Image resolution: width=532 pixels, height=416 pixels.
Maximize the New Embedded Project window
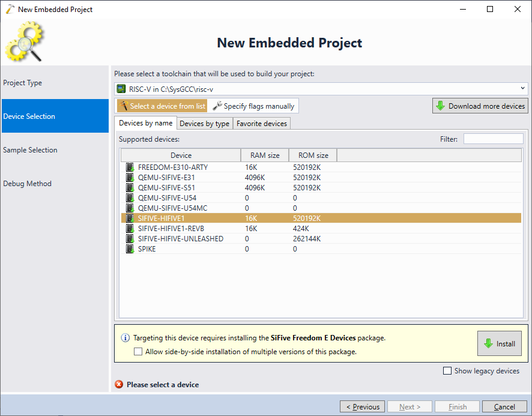(x=489, y=9)
